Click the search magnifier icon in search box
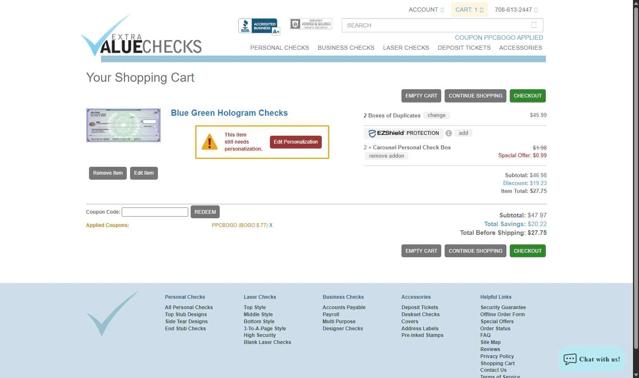 point(534,25)
